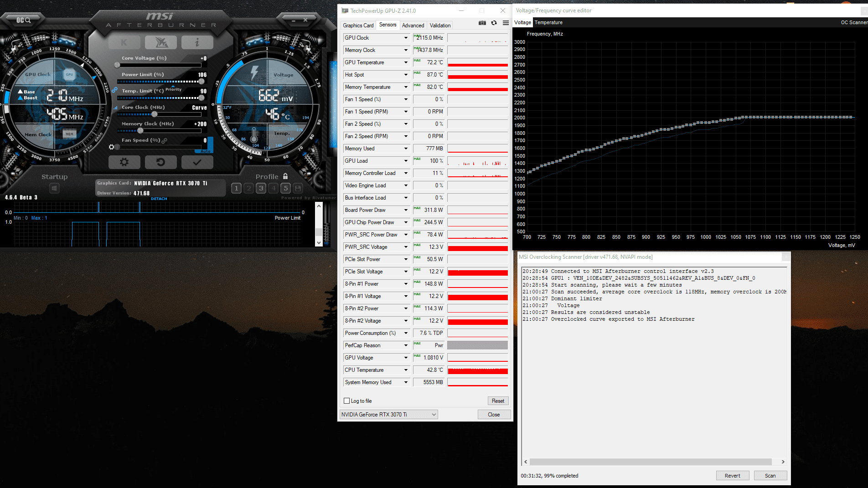Apply settings with the checkmark button

197,162
